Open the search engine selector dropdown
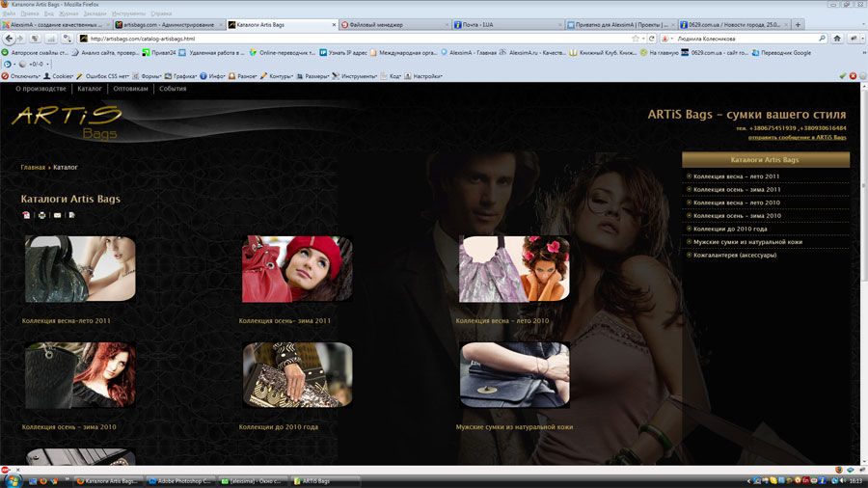 (x=667, y=39)
